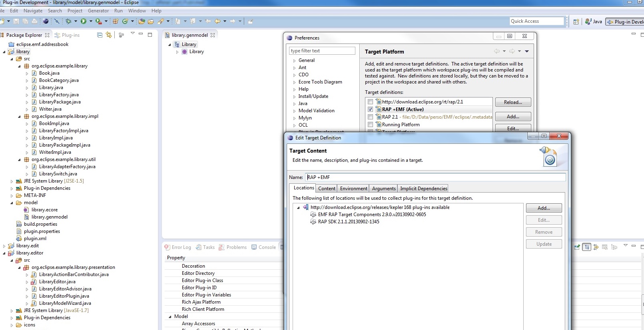Click the Open Perspective icon
Screen dimensions: 644x330
pyautogui.click(x=576, y=22)
